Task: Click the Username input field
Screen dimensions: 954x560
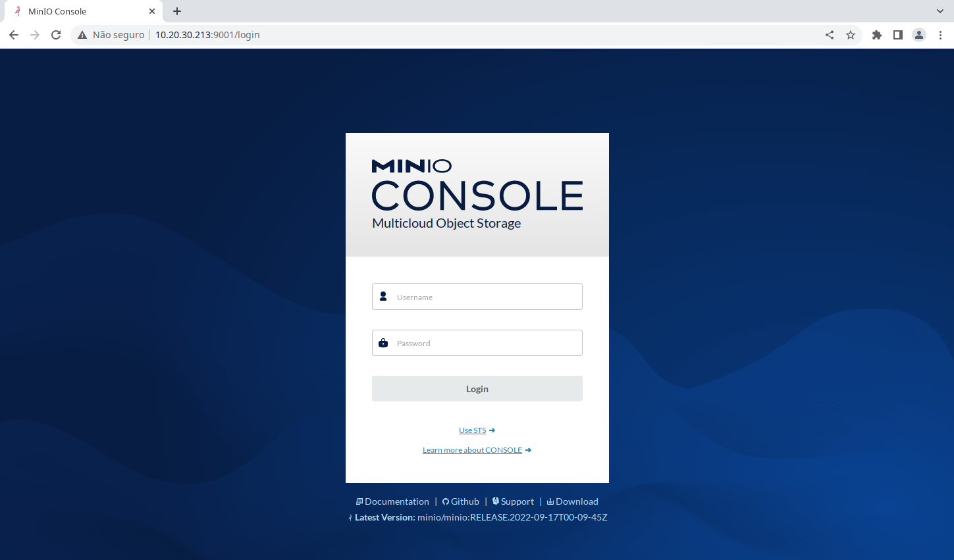Action: pos(487,297)
